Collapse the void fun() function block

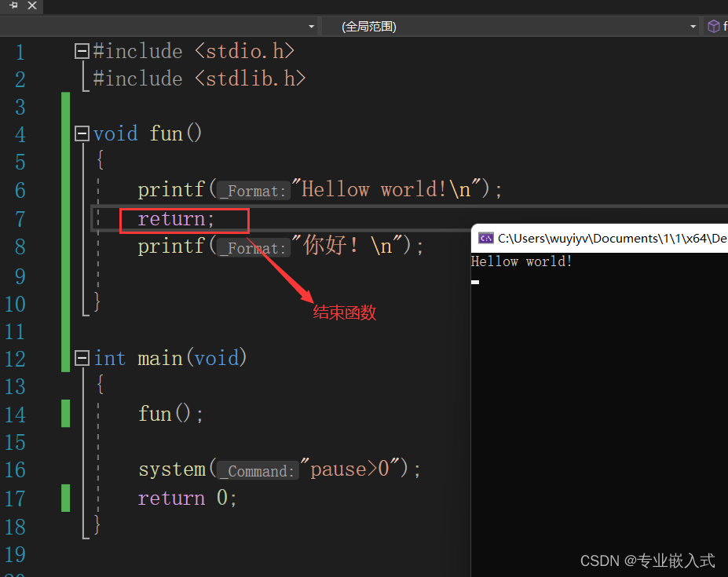click(82, 133)
